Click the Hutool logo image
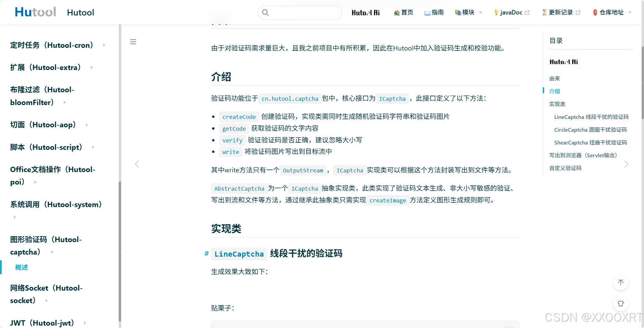Viewport: 644px width, 328px height. [35, 12]
